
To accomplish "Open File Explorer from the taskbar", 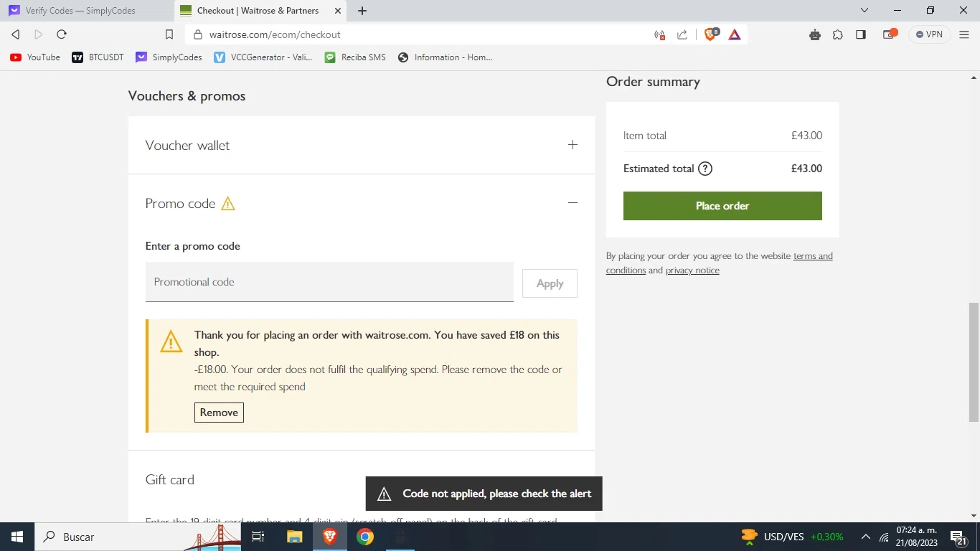I will click(x=295, y=537).
